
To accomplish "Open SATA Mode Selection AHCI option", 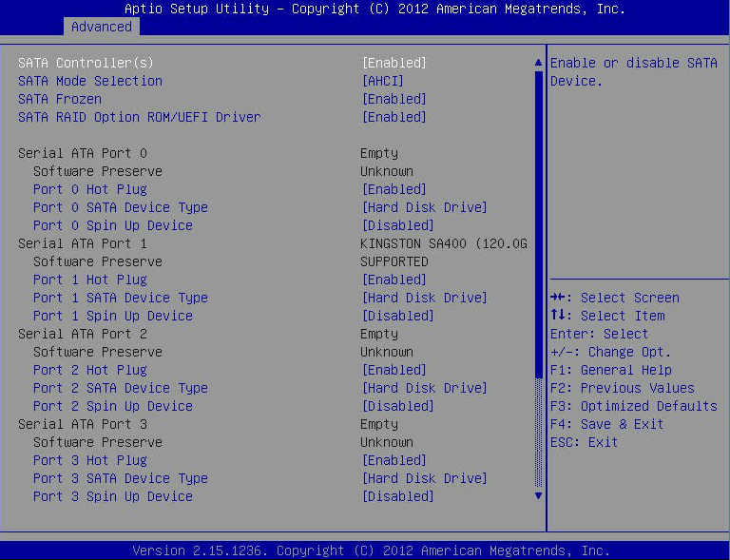I will tap(383, 81).
